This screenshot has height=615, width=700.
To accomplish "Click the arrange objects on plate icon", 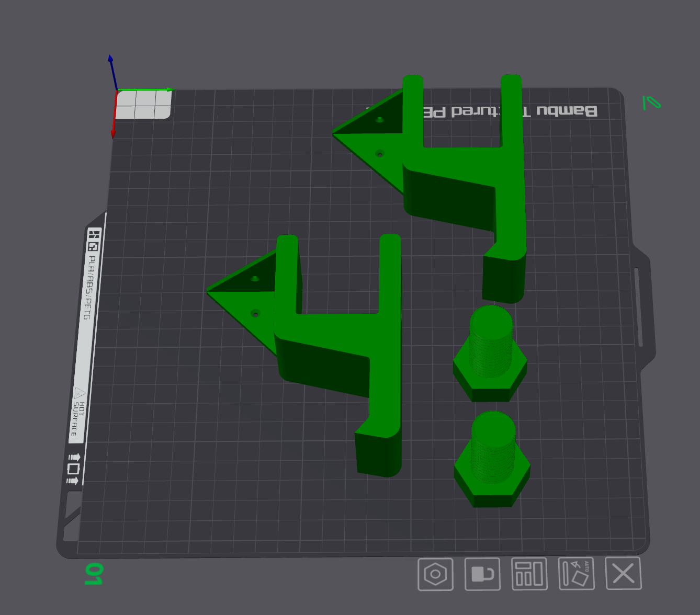I will pyautogui.click(x=529, y=574).
